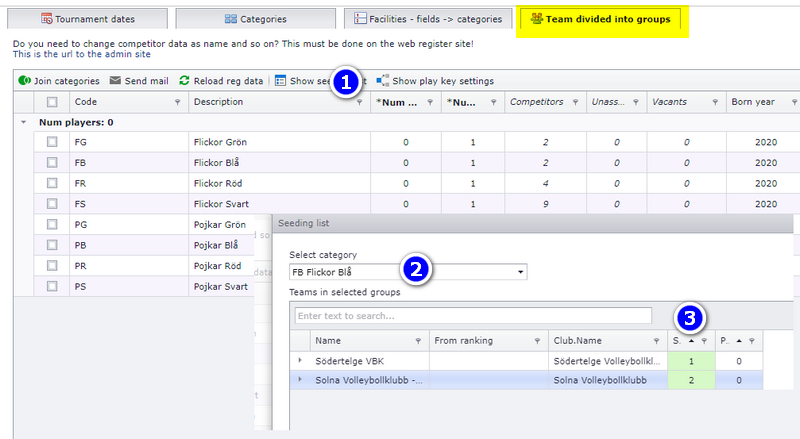Check the PB Pojkar Blå row checkbox
This screenshot has width=800, height=439.
[52, 245]
